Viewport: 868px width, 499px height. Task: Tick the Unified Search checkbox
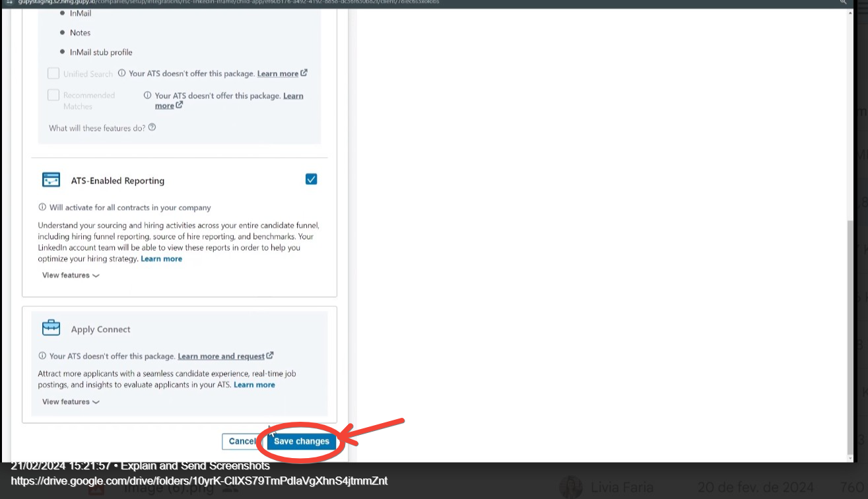point(53,73)
